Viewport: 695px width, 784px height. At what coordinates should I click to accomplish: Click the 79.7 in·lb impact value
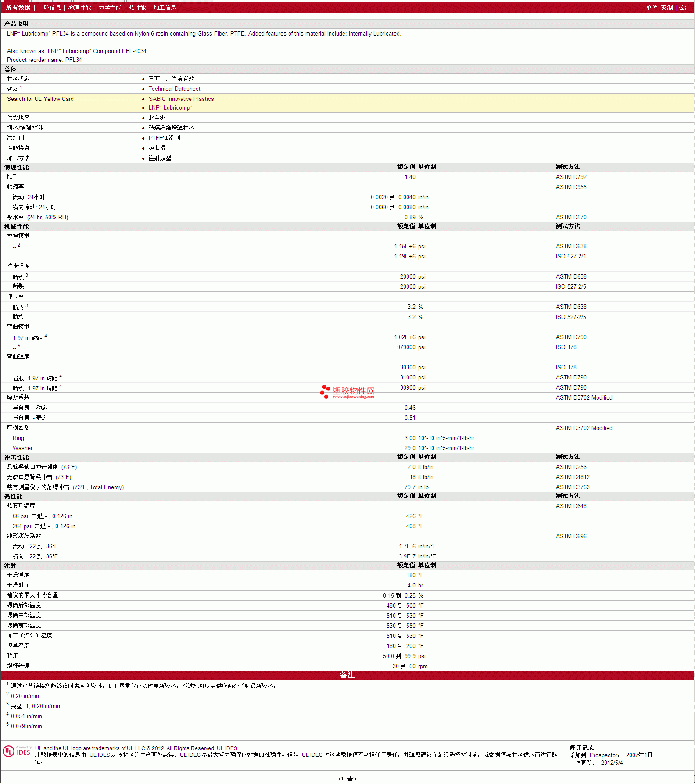coord(416,487)
